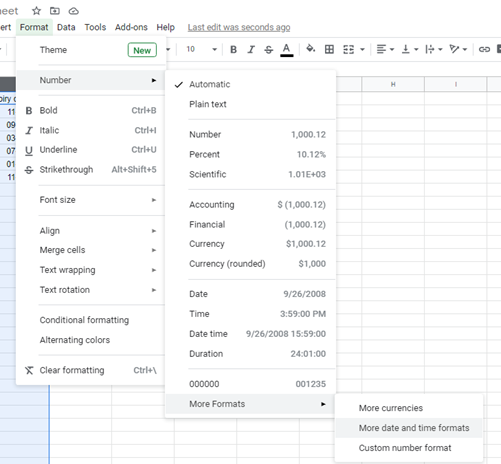Expand the Text rotation submenu
This screenshot has height=464, width=501.
click(91, 290)
